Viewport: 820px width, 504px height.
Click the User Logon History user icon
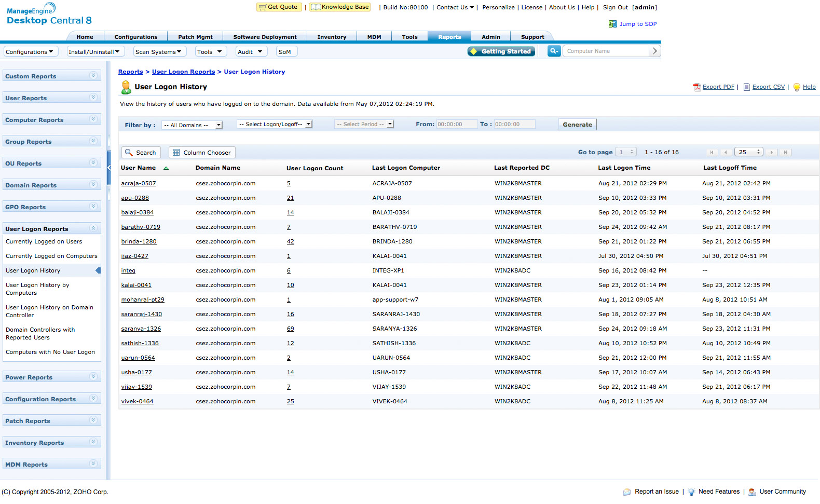tap(126, 87)
